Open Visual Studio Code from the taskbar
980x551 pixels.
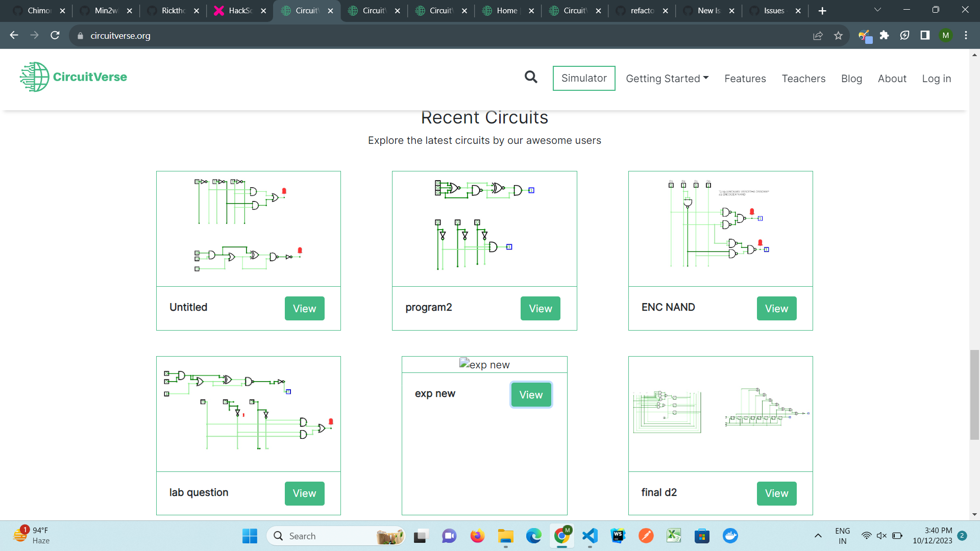(x=590, y=536)
